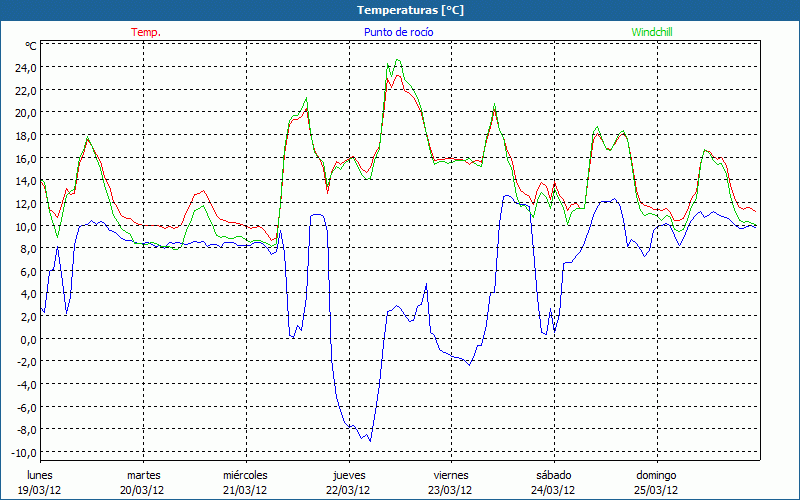Click the -4,0 y-axis value label
This screenshot has width=800, height=500.
coord(24,385)
